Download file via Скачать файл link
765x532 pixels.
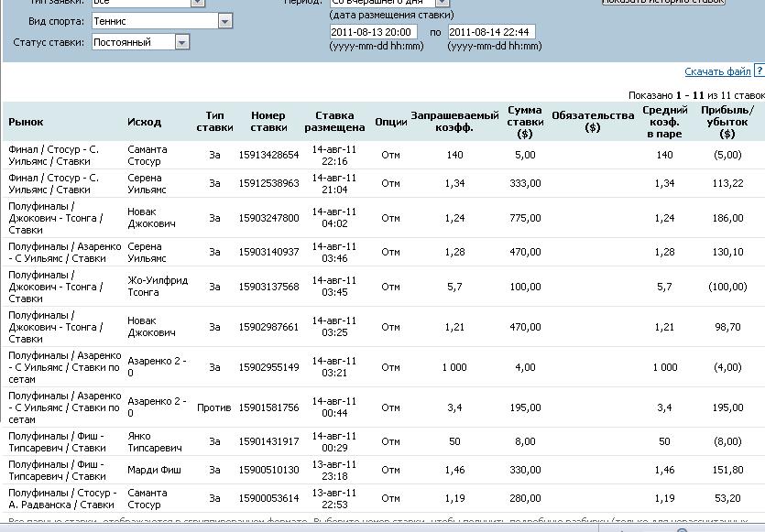tap(717, 71)
